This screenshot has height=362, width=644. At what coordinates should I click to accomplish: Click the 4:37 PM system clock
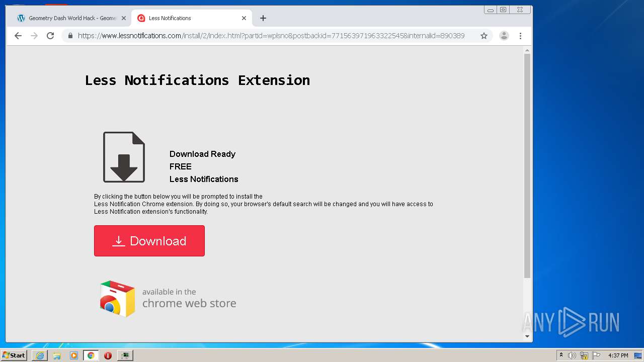618,355
